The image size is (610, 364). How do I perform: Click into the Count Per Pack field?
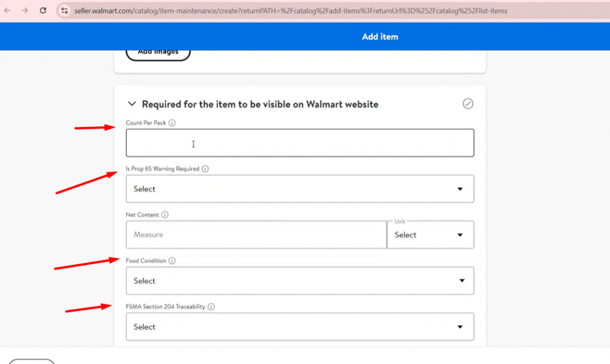300,143
